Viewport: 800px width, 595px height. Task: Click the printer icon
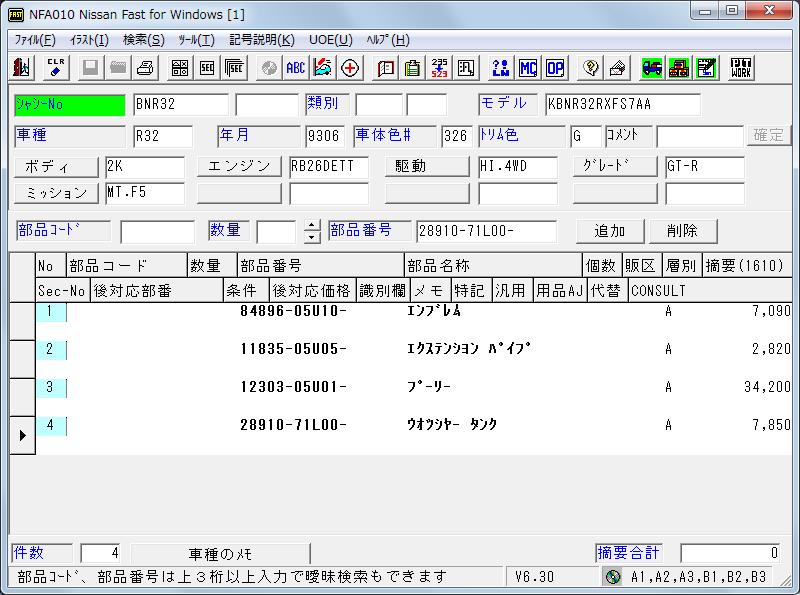click(146, 68)
